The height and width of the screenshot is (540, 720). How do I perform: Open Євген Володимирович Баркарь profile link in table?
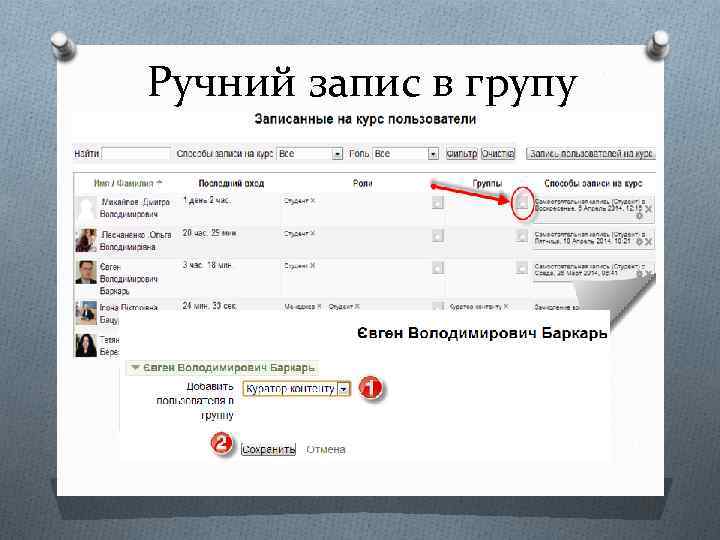pos(129,279)
